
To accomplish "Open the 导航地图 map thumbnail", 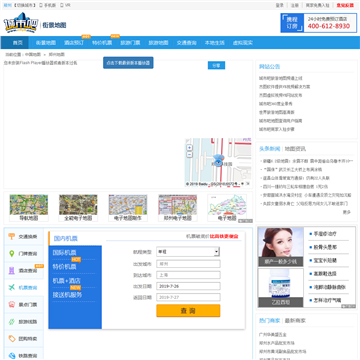I will [29, 208].
